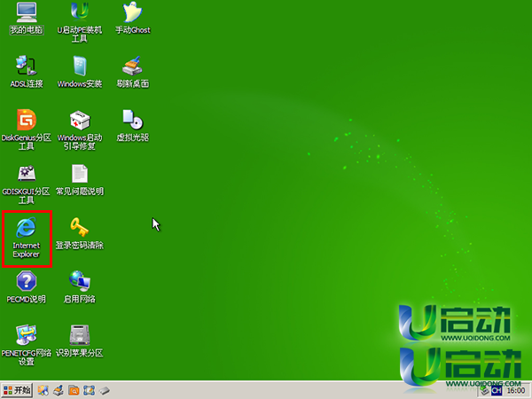Click the CH input language indicator
Image resolution: width=532 pixels, height=399 pixels.
497,391
